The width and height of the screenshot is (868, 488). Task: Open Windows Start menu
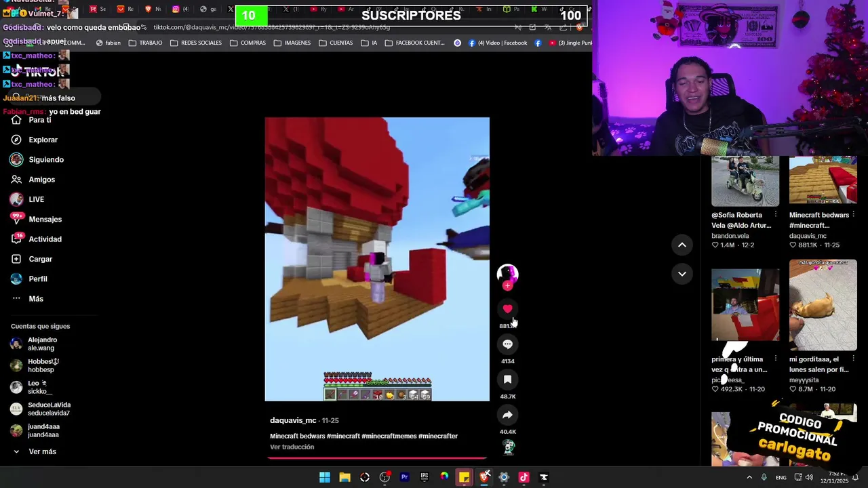click(325, 477)
